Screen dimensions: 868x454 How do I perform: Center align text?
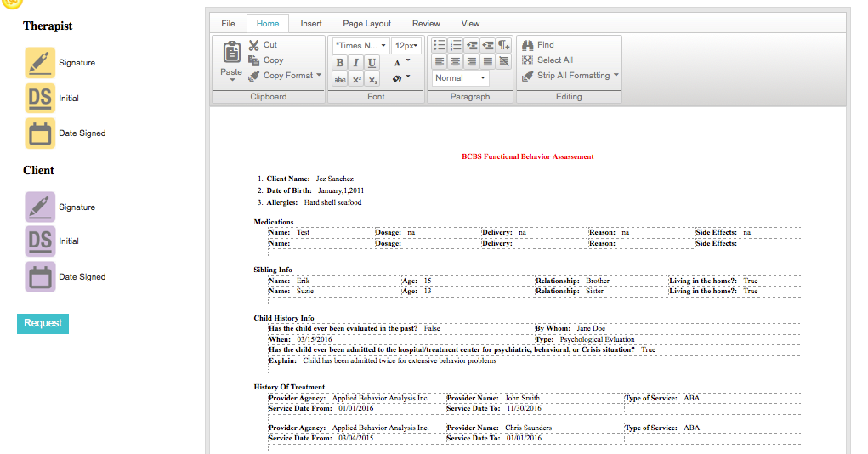[x=455, y=61]
